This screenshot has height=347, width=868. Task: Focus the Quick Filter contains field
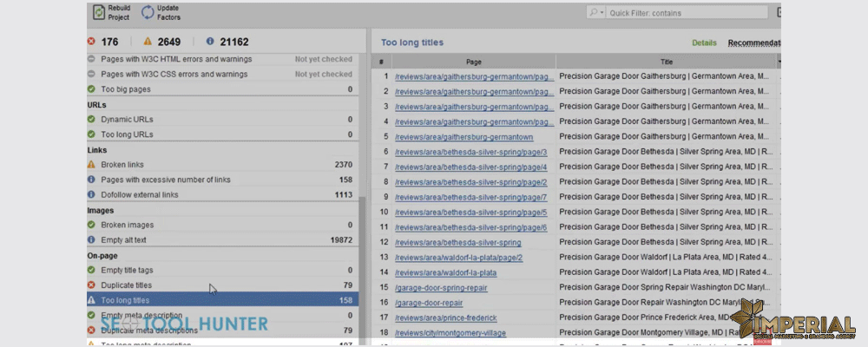coord(687,13)
